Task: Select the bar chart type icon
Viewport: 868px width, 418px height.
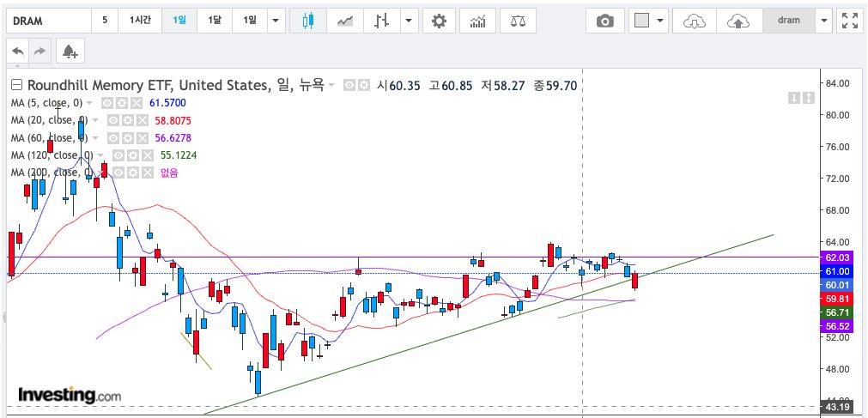Action: [x=382, y=21]
